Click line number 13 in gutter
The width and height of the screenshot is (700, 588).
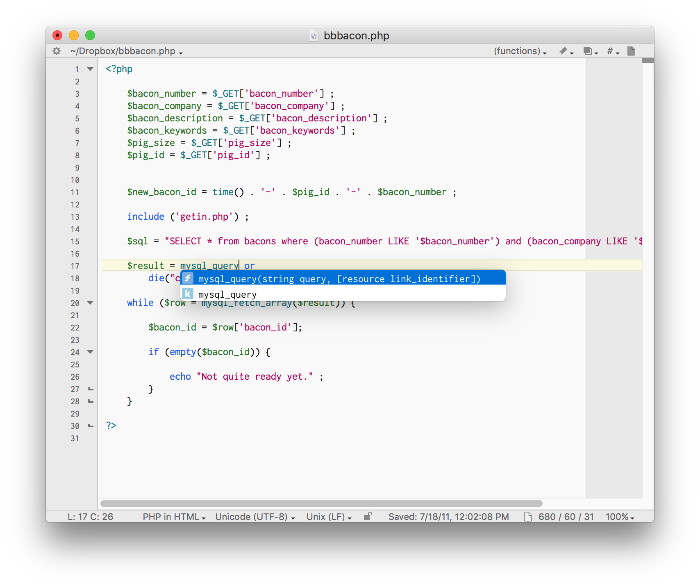[x=75, y=217]
